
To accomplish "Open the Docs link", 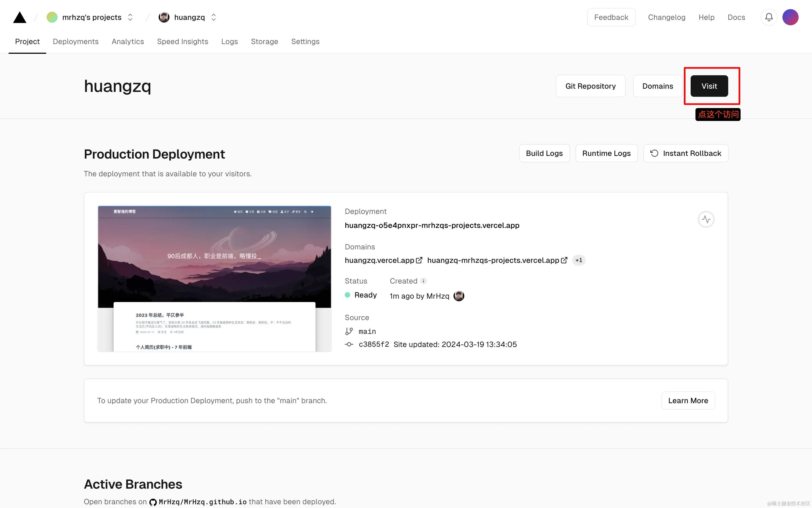I will point(736,17).
